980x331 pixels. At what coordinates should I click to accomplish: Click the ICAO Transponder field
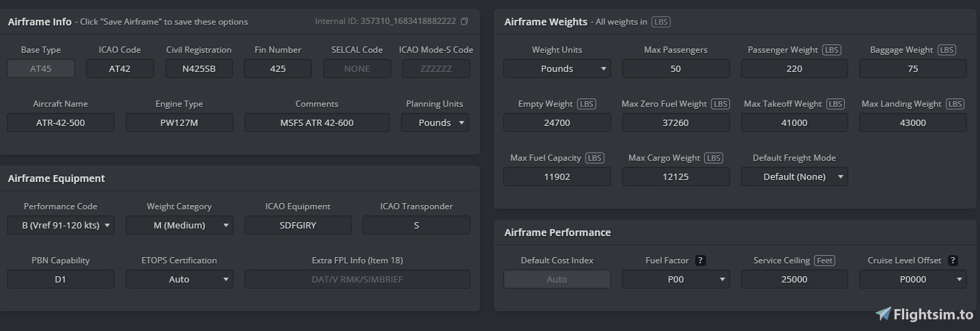[417, 225]
